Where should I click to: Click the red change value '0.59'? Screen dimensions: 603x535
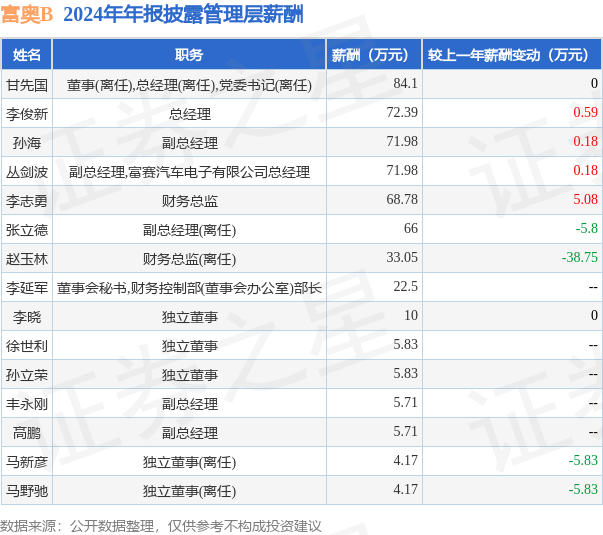click(585, 112)
